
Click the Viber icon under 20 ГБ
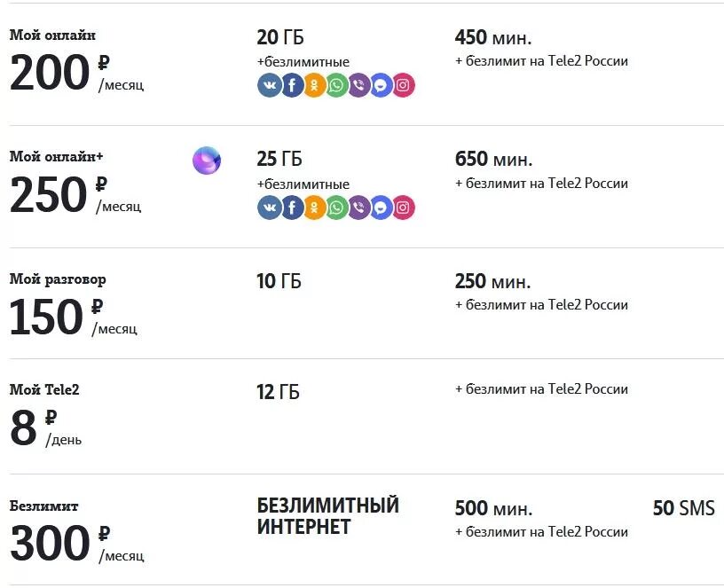tap(358, 86)
